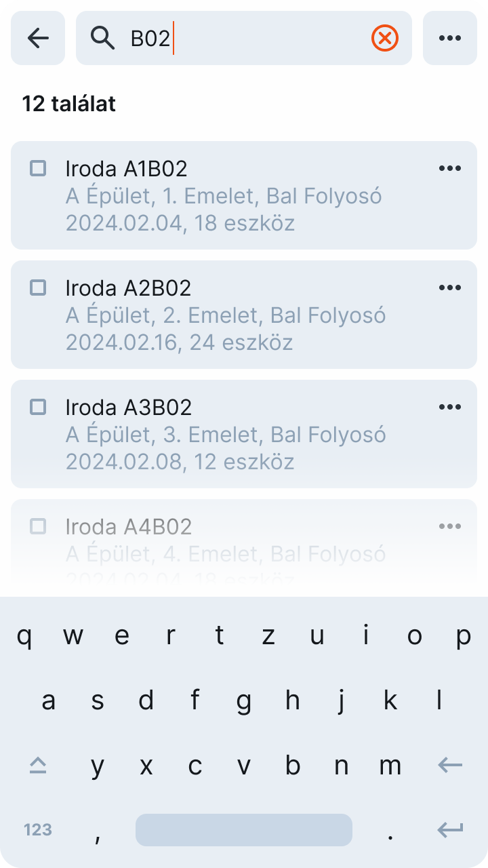
Task: Tap the comma key on keyboard
Action: click(x=98, y=833)
